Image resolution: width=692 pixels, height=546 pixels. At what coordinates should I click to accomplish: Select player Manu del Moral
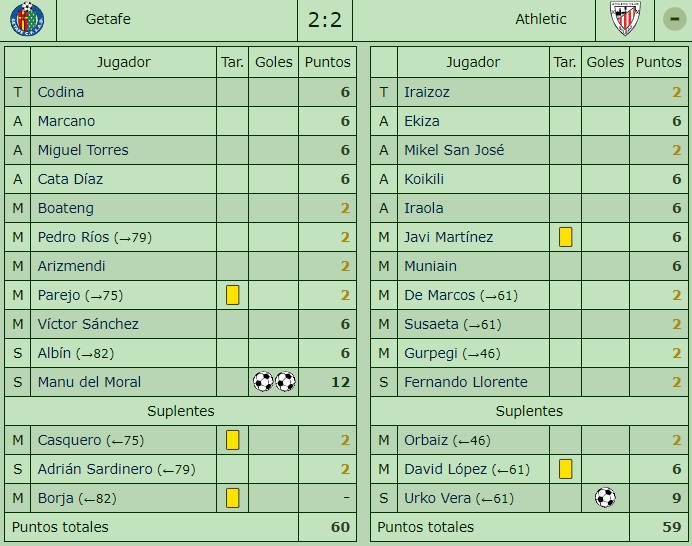89,382
